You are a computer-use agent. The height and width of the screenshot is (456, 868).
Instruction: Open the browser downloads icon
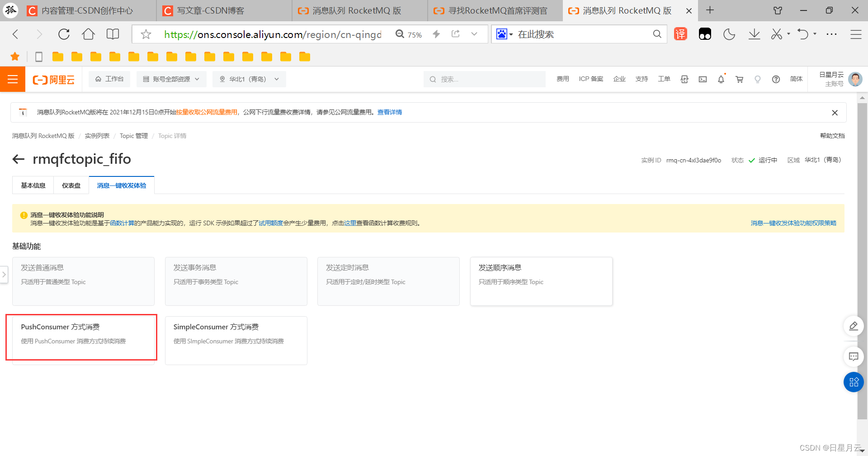pyautogui.click(x=754, y=34)
